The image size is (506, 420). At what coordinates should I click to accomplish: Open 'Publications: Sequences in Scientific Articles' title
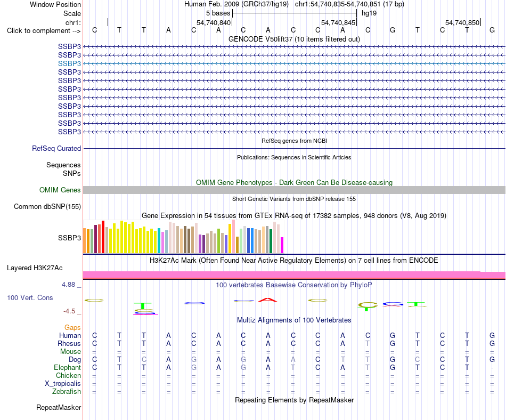294,157
